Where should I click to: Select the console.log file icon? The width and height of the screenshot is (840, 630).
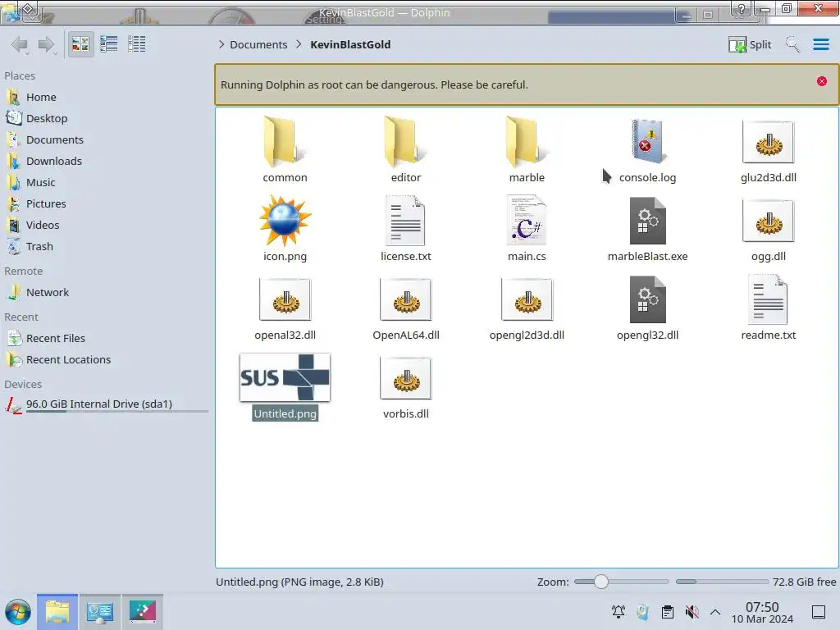click(648, 141)
